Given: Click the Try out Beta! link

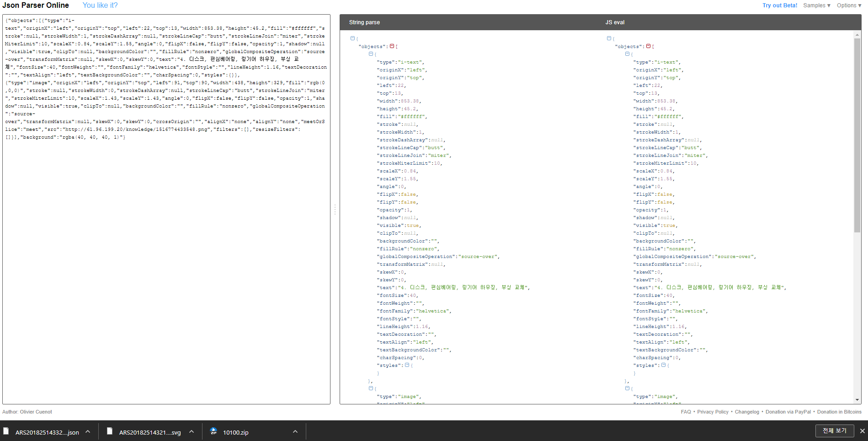Looking at the screenshot, I should [780, 5].
